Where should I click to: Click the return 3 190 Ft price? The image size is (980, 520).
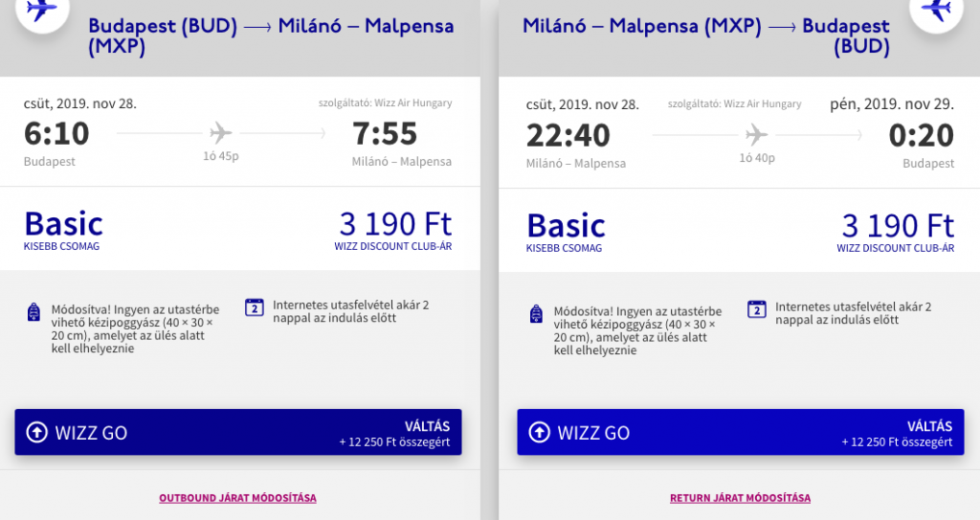898,226
